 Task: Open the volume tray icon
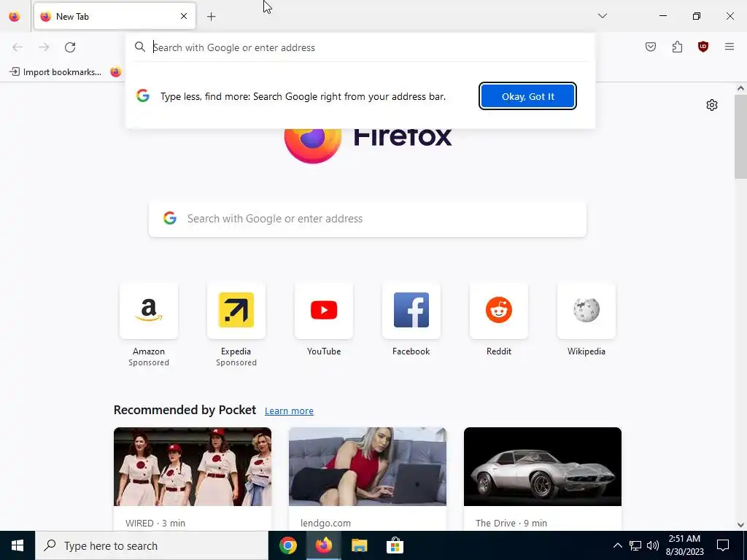[653, 545]
